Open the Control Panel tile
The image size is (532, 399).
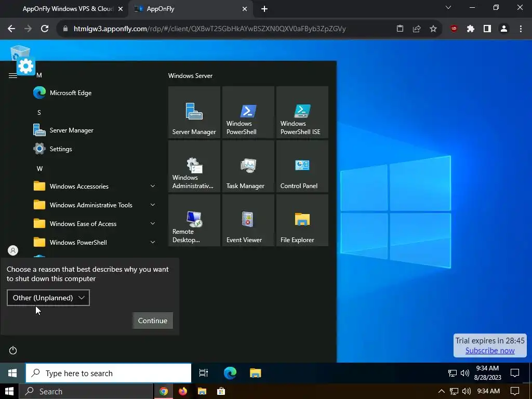302,166
